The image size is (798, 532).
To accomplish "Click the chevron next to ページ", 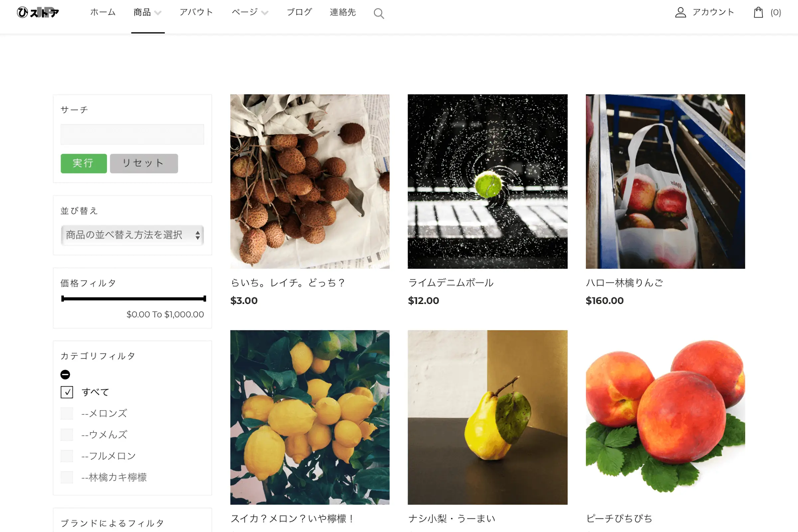I will (265, 13).
